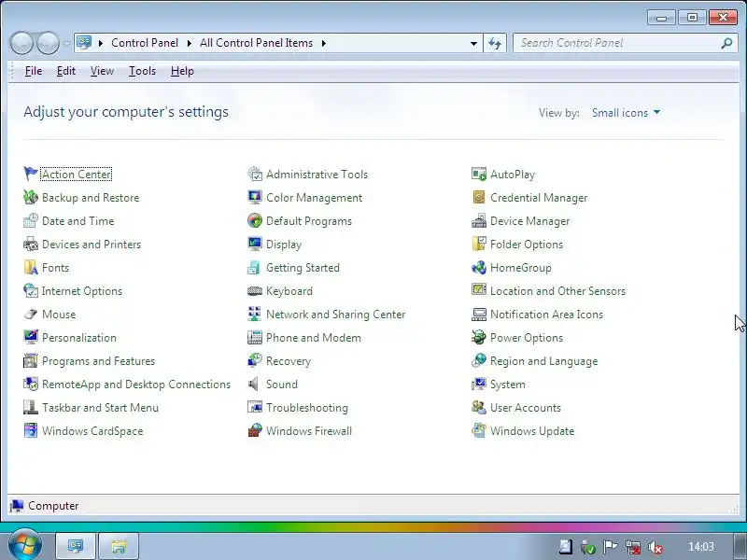Click the Action Center flag tray icon

[610, 547]
